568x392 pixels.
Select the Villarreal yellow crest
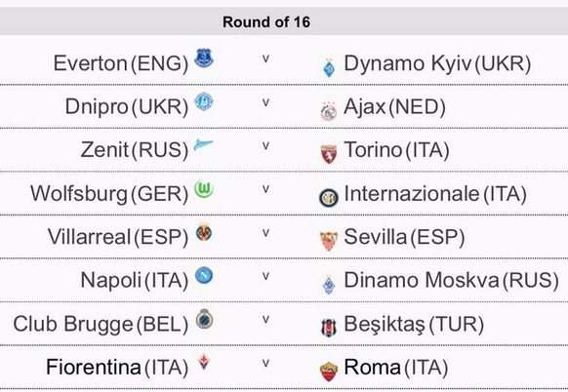pos(204,232)
